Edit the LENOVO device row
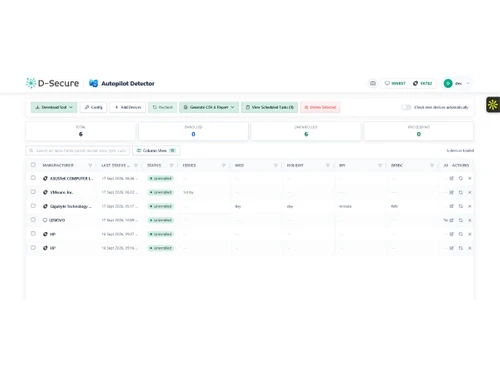Screen dimensions: 500x375 [x=452, y=220]
